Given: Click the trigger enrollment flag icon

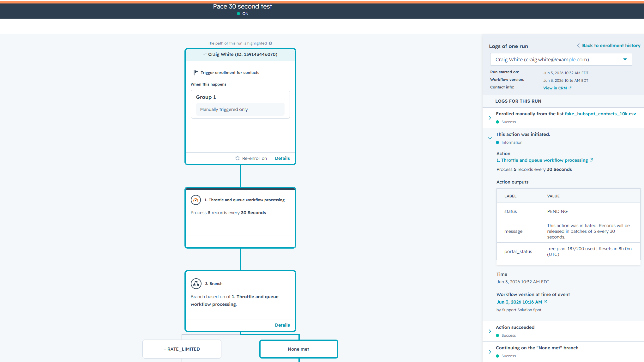Looking at the screenshot, I should (x=196, y=72).
